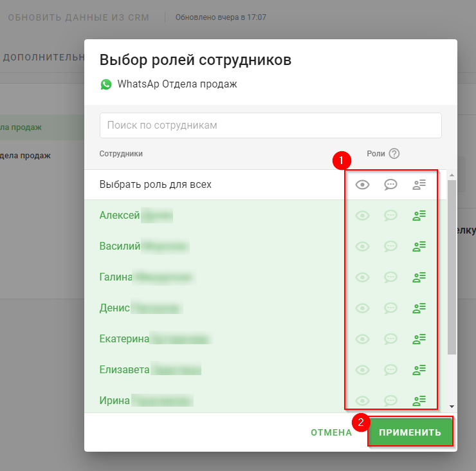Click the Роли column header label
This screenshot has width=476, height=471.
coord(376,154)
